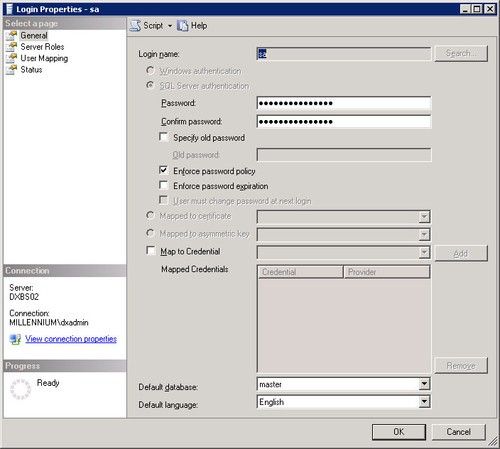Open the Default database dropdown
The height and width of the screenshot is (449, 500).
[424, 384]
